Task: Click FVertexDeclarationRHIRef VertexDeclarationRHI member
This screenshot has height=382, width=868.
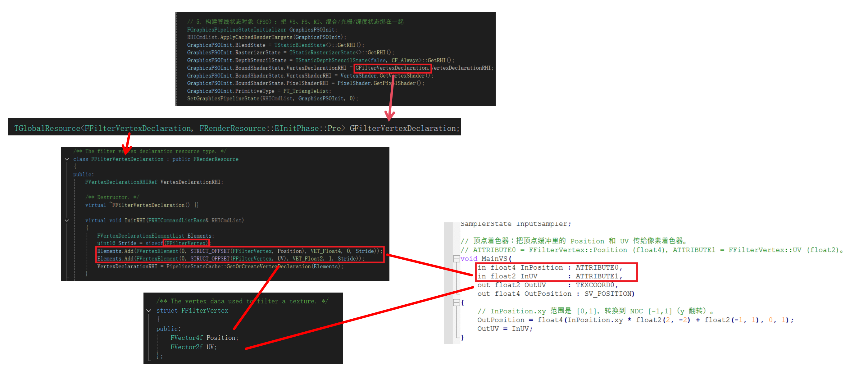Action: pyautogui.click(x=154, y=182)
